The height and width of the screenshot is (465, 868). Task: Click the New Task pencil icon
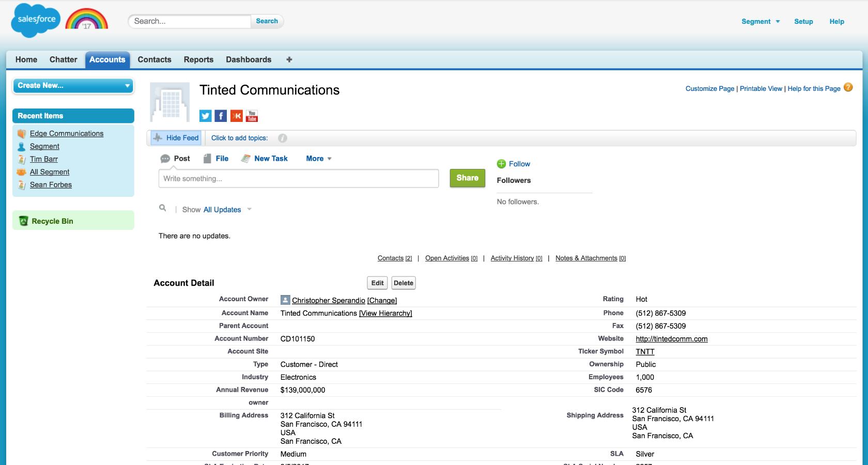(x=246, y=159)
